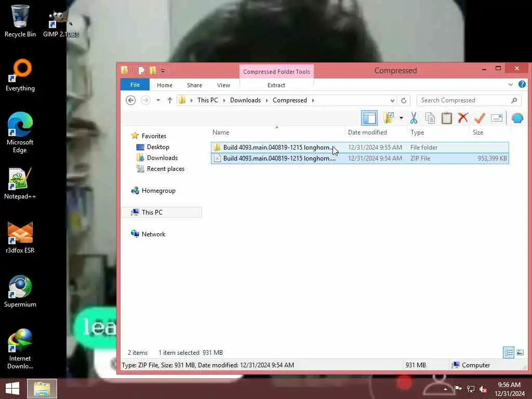Click the 953,399 KB size cell
This screenshot has width=532, height=399.
point(492,158)
